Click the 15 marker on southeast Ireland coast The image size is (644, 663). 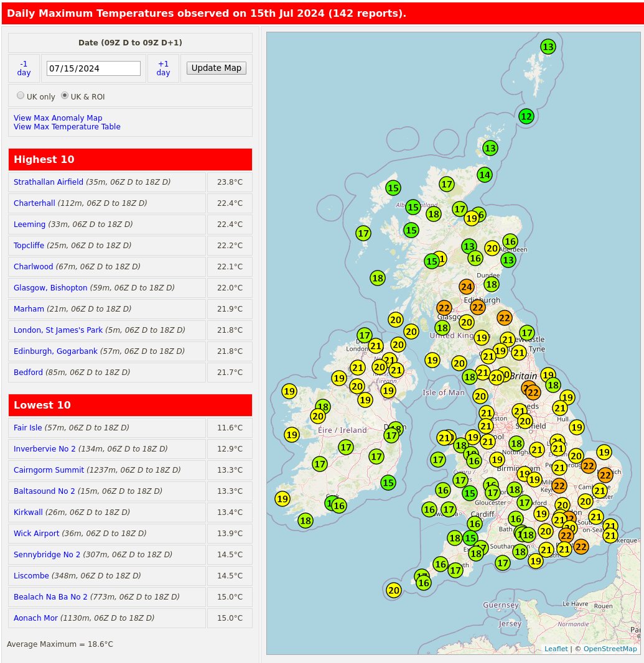click(x=388, y=483)
